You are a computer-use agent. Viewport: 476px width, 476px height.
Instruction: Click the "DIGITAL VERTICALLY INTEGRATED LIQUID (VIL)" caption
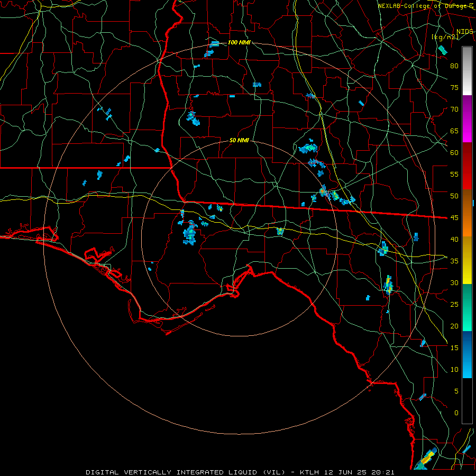(x=186, y=472)
